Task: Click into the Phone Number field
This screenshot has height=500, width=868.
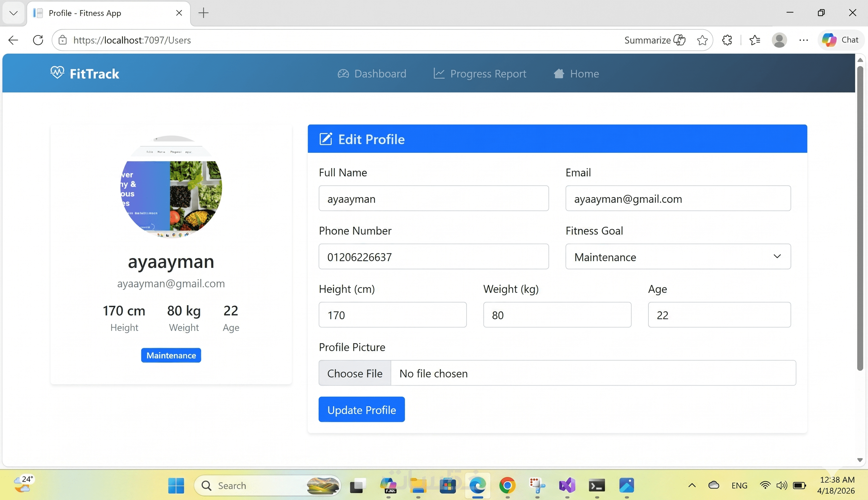Action: (x=433, y=256)
